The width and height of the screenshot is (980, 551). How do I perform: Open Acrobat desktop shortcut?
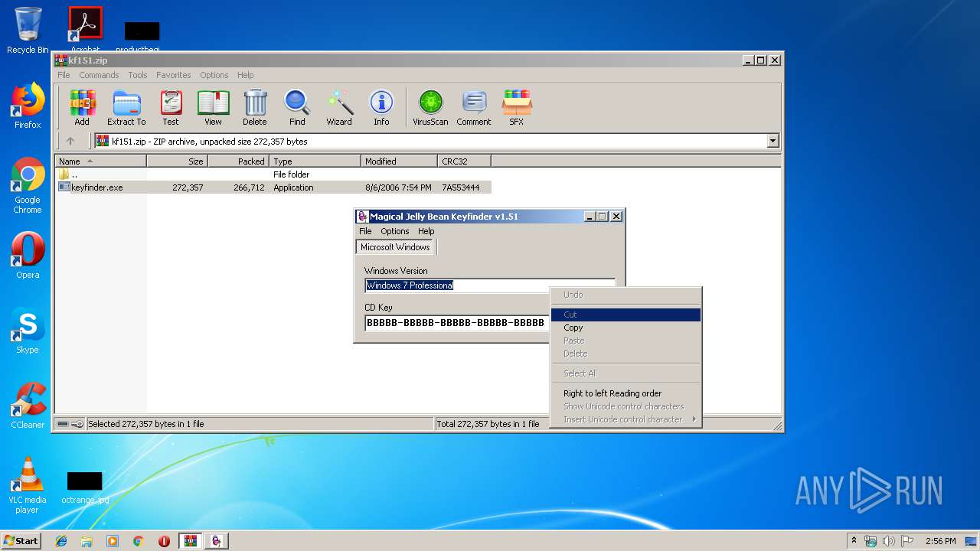click(x=85, y=31)
